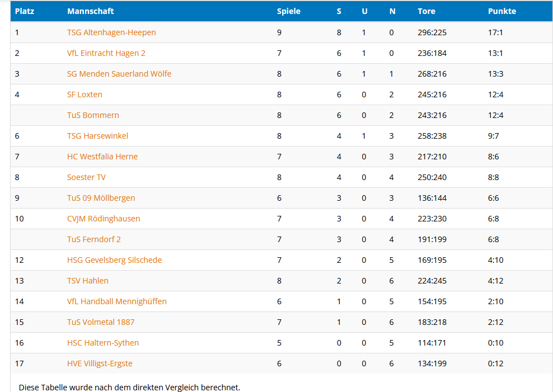
Task: Open TuS Volmetal 1887 page
Action: tap(101, 322)
